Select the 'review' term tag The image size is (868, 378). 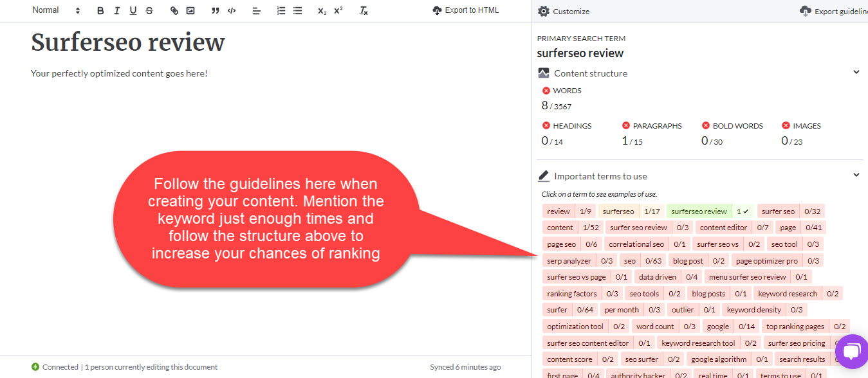569,212
